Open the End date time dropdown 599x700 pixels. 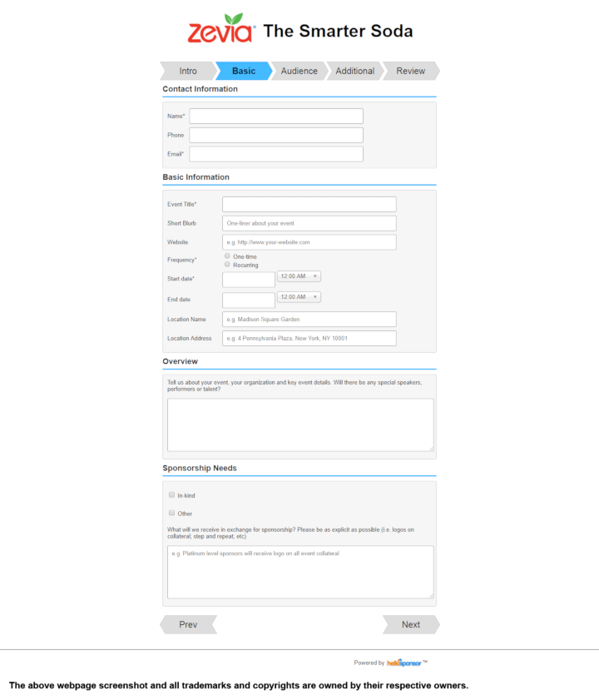299,297
